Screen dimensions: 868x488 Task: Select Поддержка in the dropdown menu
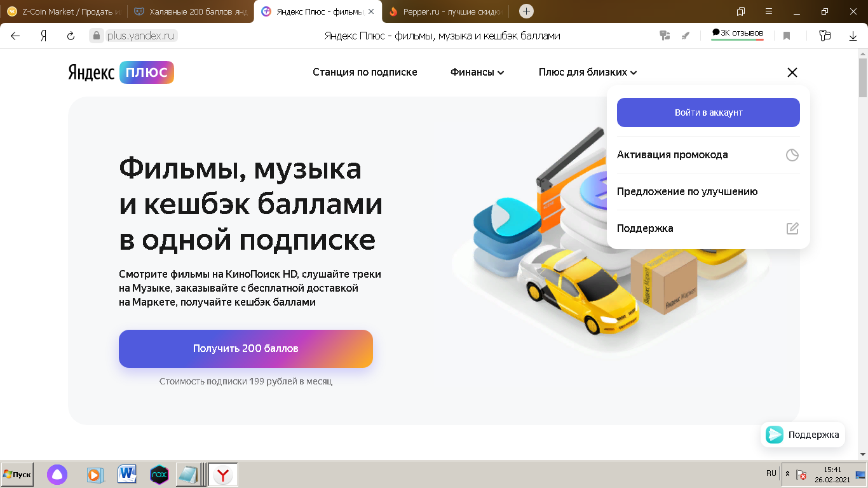pos(709,229)
